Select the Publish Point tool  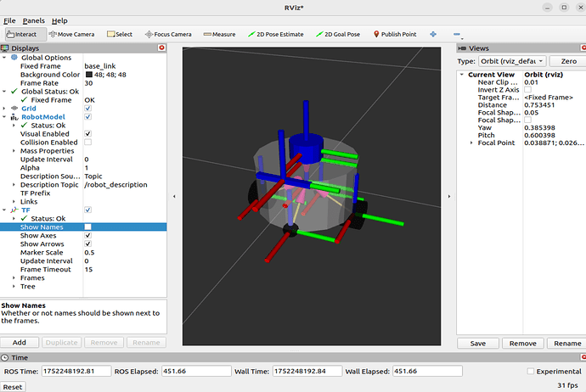395,34
